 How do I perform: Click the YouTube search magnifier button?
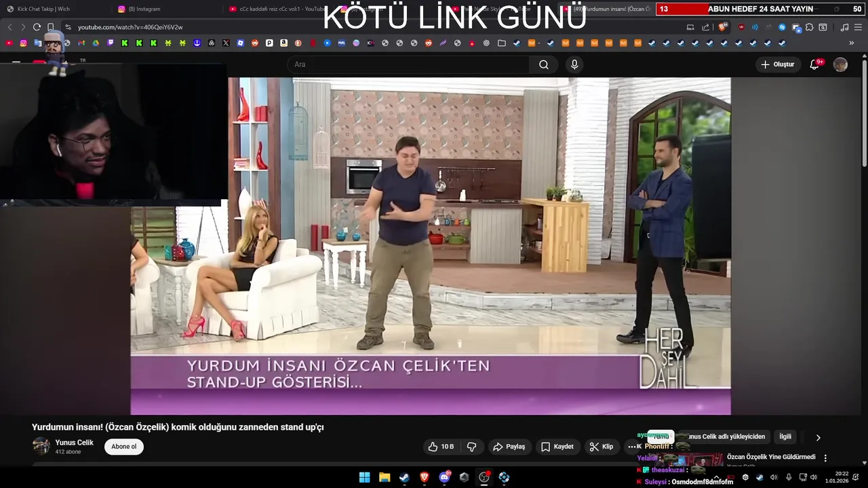(x=544, y=64)
